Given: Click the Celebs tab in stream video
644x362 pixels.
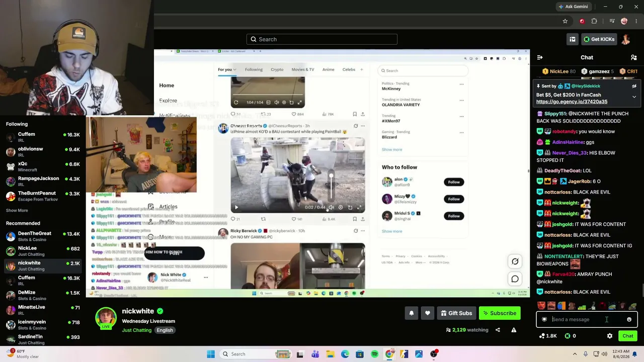Looking at the screenshot, I should (349, 69).
